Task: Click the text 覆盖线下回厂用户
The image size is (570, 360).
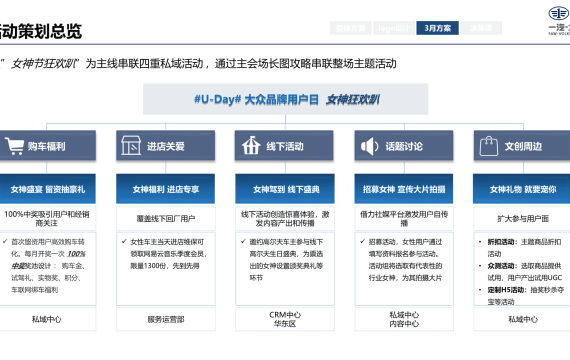Action: click(166, 219)
